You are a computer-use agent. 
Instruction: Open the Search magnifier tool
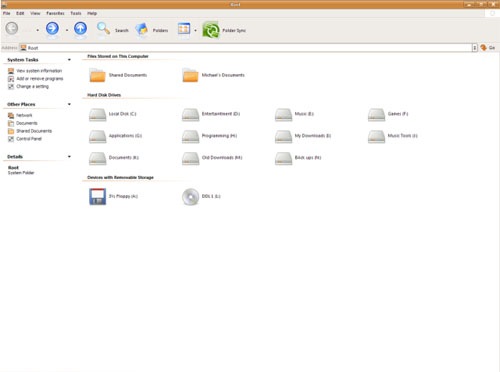click(x=103, y=29)
